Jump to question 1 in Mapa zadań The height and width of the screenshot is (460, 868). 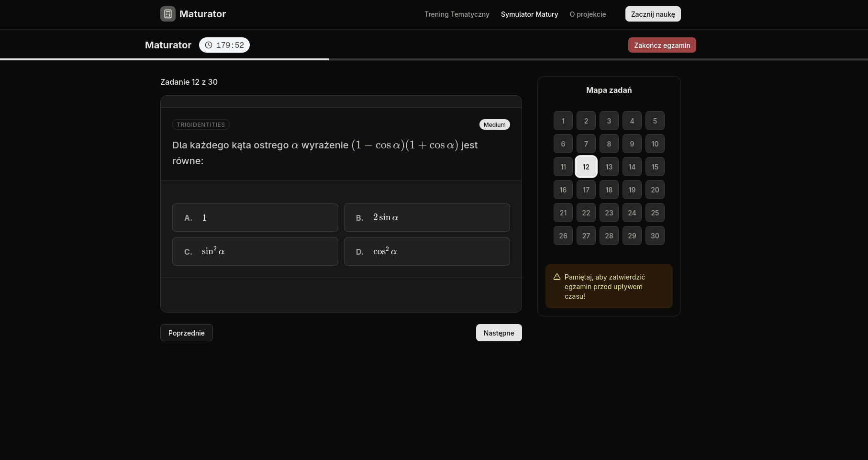[563, 121]
